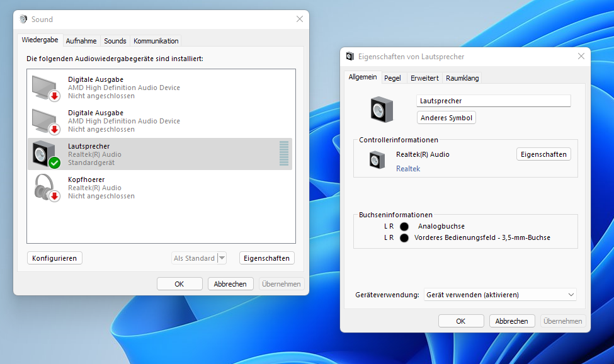Open the Aufnahme tab in Sound window
The image size is (614, 364).
tap(81, 41)
